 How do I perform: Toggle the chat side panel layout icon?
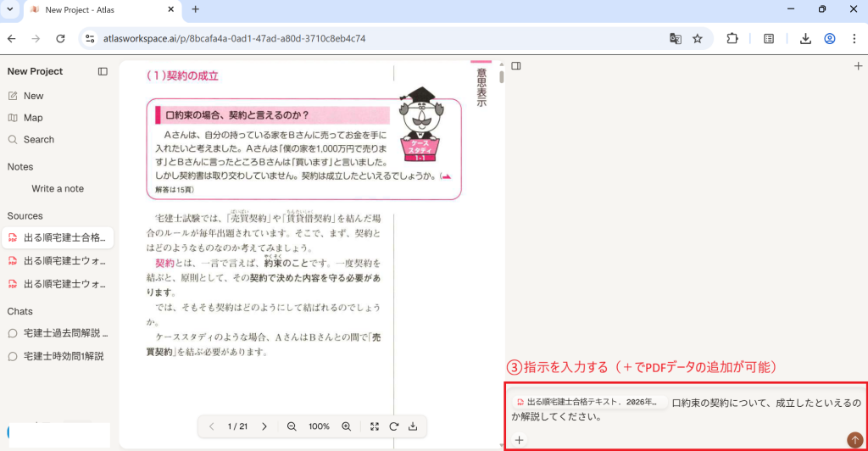point(515,65)
